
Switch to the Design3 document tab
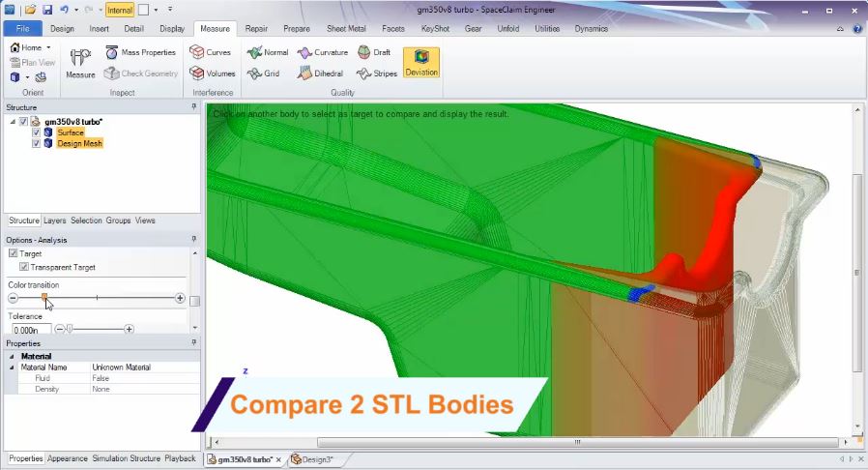317,459
